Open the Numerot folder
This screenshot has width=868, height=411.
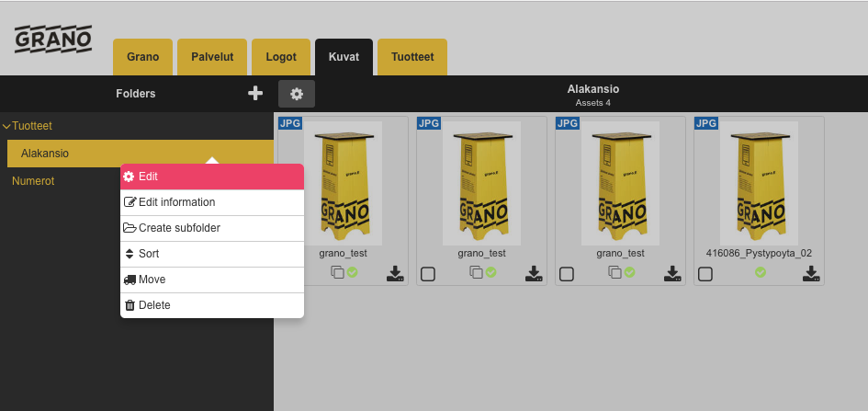(33, 181)
